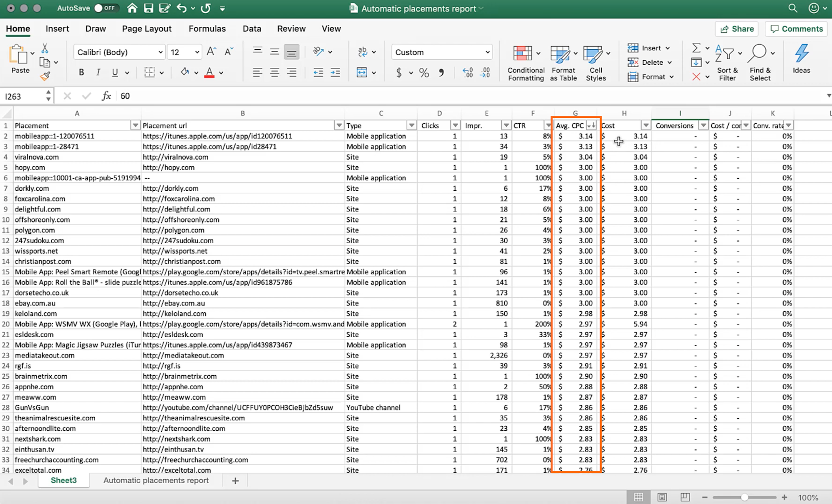Click the font color red swatch button

click(210, 73)
